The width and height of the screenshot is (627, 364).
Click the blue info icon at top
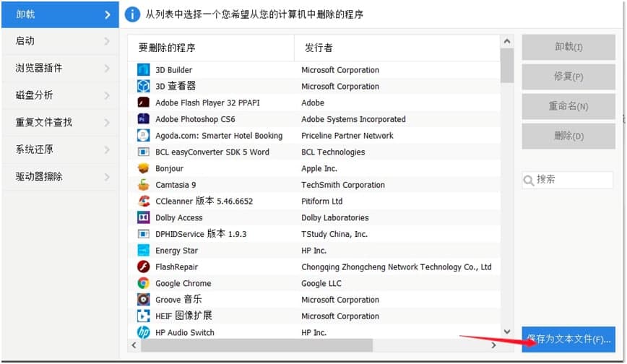(132, 14)
